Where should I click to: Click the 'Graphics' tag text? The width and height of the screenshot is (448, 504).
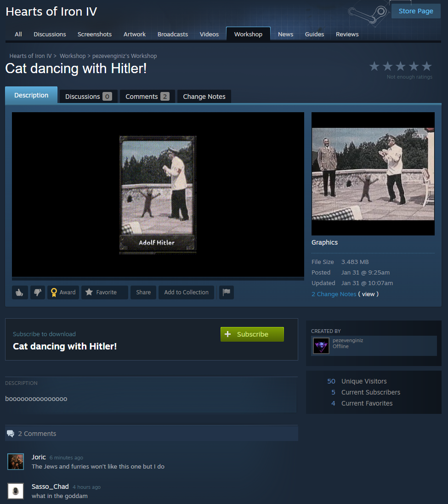[x=324, y=242]
